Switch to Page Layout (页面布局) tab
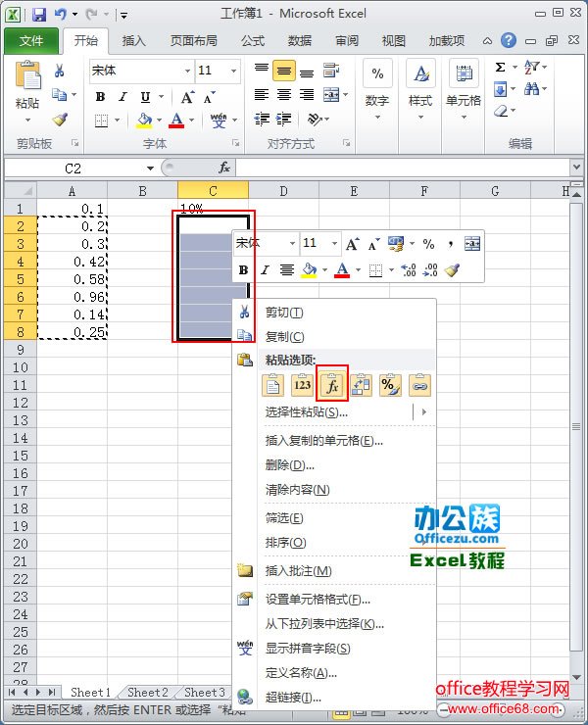The width and height of the screenshot is (588, 725). click(194, 41)
